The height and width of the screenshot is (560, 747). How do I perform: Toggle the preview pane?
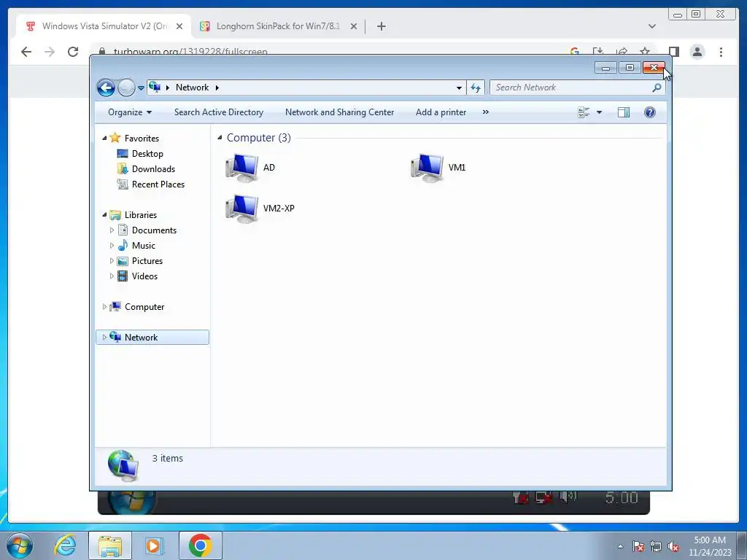click(623, 112)
